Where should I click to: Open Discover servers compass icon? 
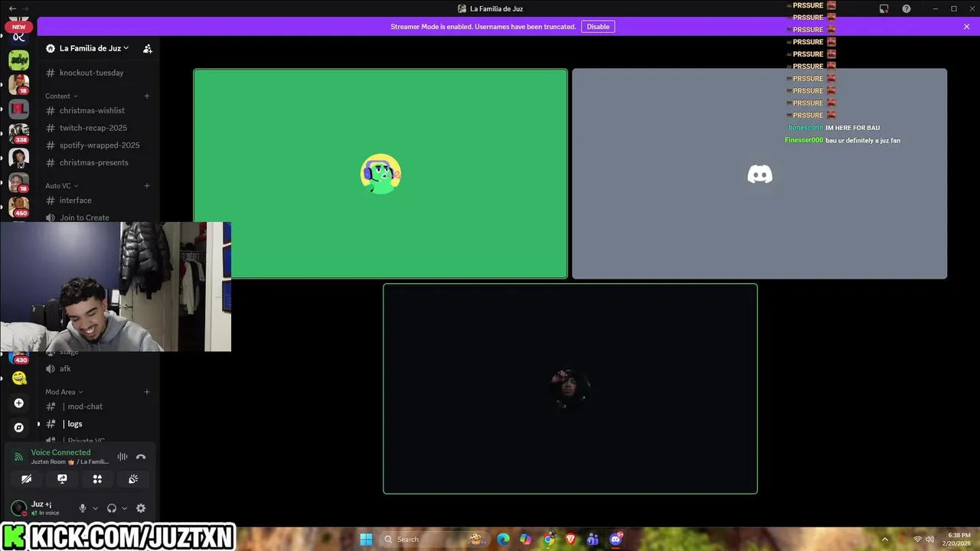(19, 428)
